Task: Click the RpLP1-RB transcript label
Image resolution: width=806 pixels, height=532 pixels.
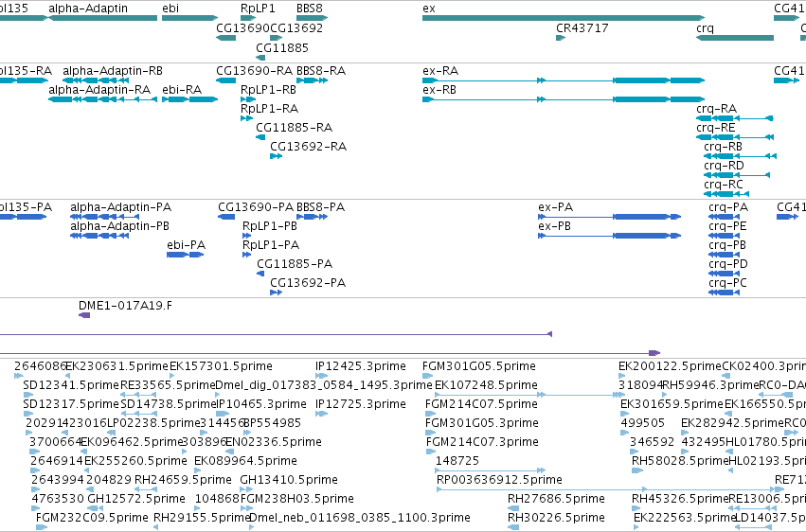Action: pyautogui.click(x=268, y=90)
